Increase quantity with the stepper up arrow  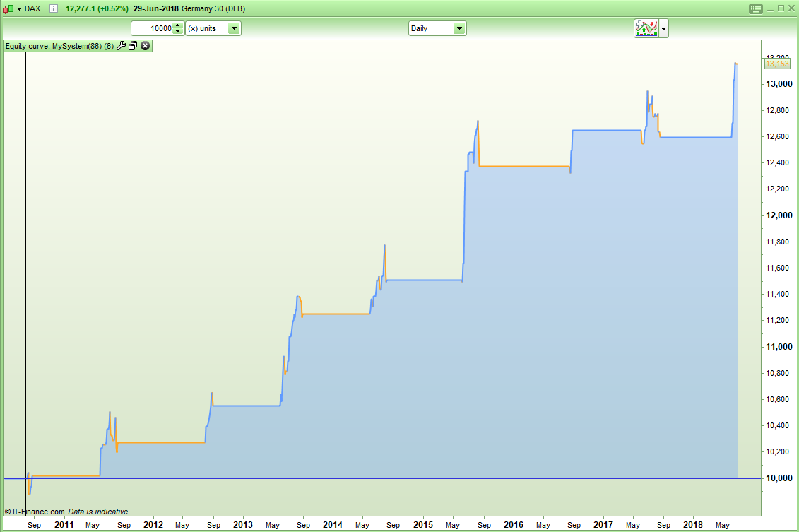click(177, 25)
